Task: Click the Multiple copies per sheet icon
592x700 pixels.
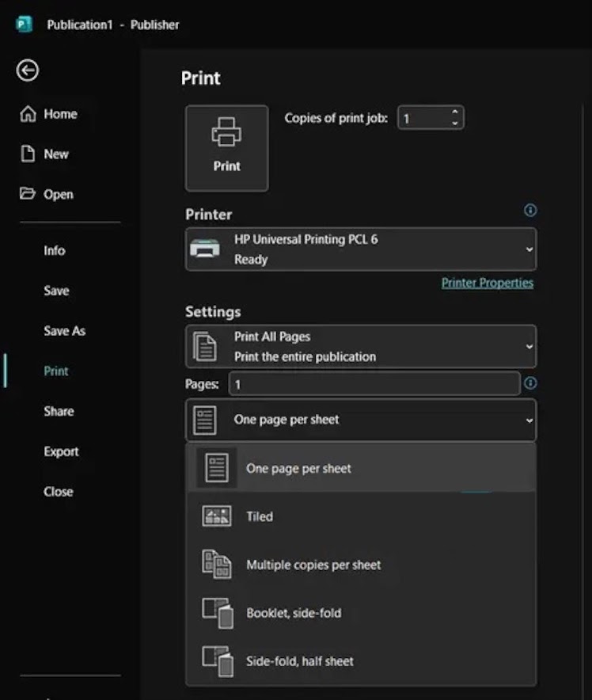Action: tap(217, 565)
